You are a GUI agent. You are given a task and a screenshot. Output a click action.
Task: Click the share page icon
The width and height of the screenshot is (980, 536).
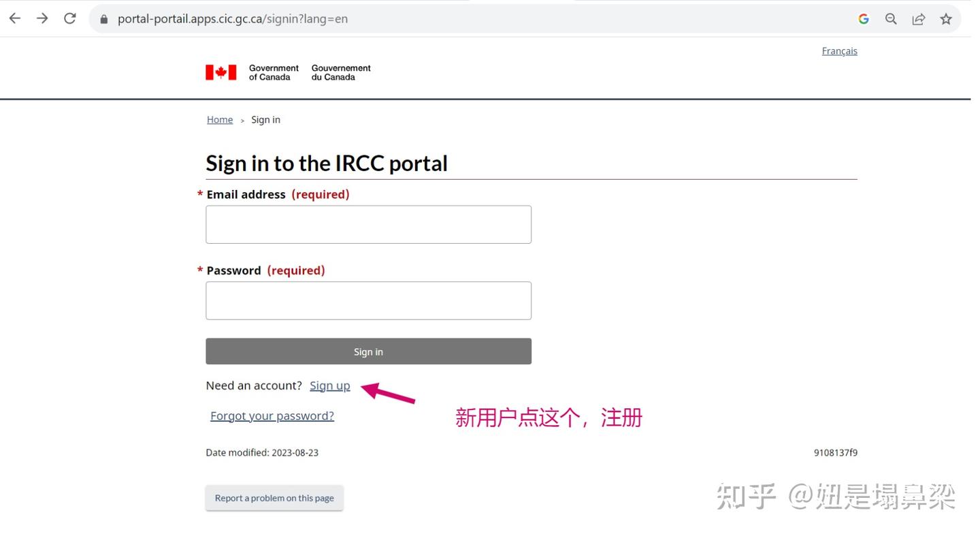[918, 18]
